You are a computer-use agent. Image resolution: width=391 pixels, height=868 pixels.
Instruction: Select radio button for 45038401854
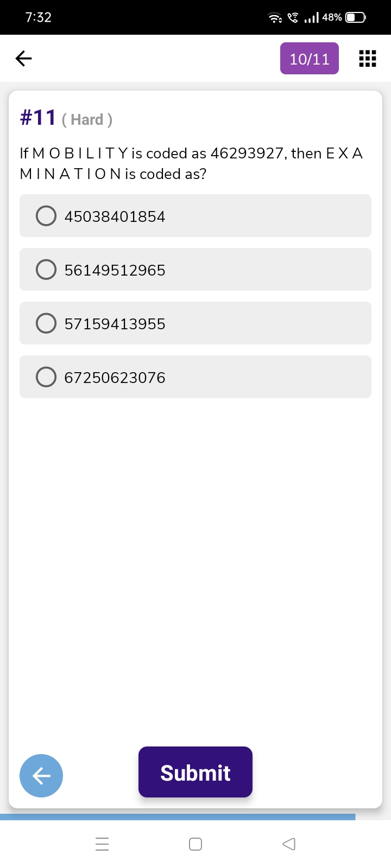46,216
